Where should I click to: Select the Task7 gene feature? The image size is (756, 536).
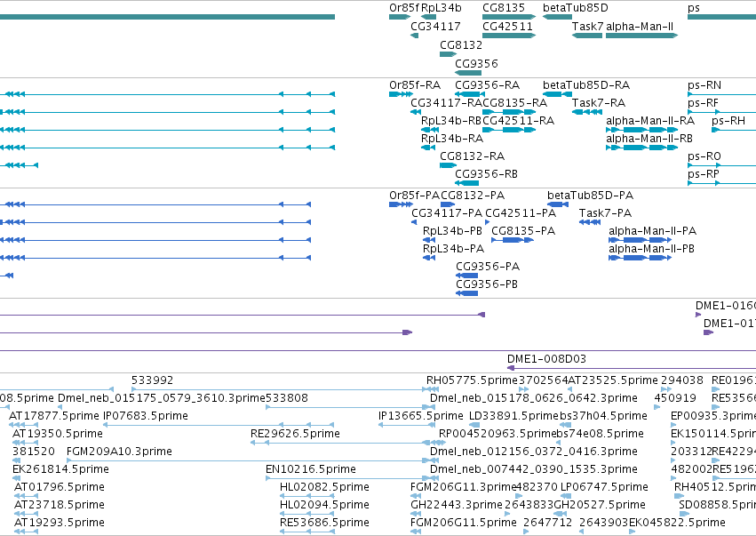(587, 36)
